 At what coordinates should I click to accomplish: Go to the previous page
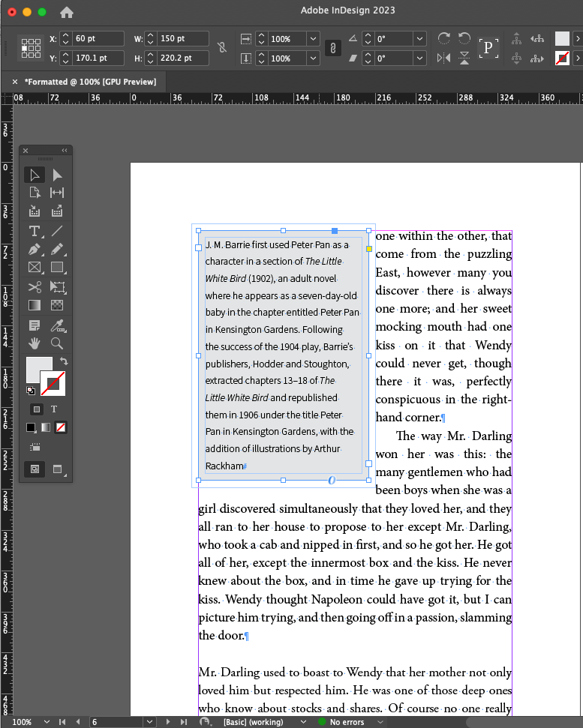[x=77, y=722]
